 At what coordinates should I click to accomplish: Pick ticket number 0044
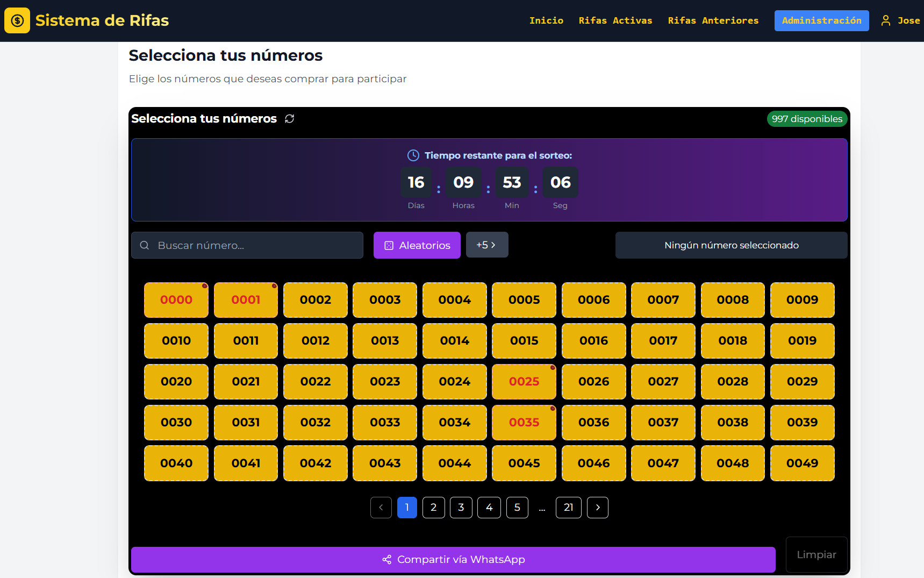[x=454, y=463]
